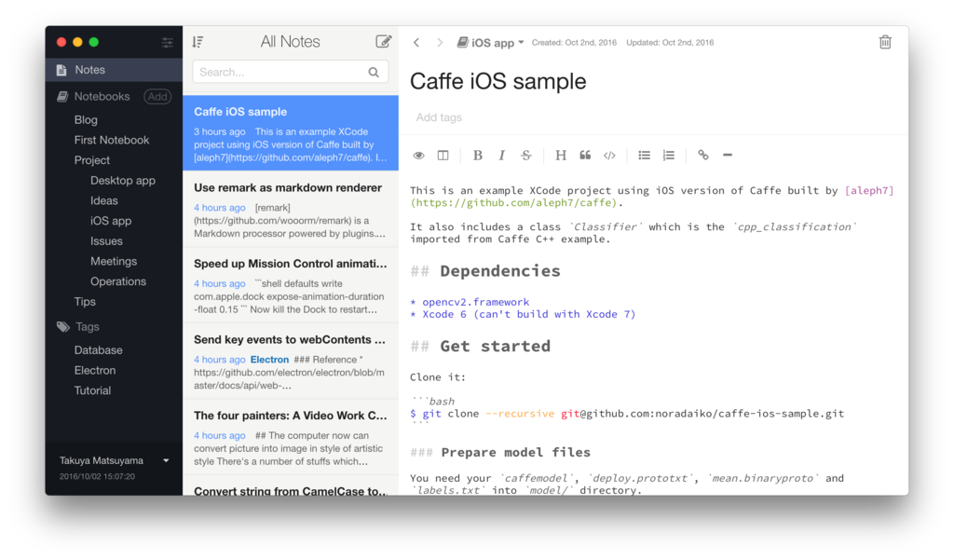Filter by Database tag
This screenshot has height=560, width=954.
(x=98, y=350)
